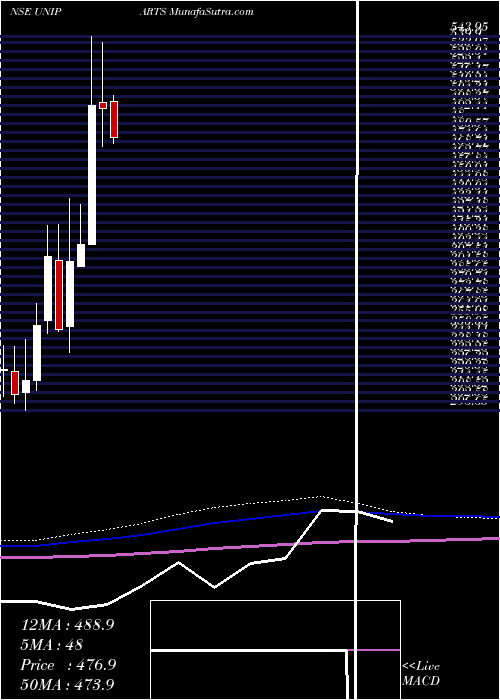Click the 543.95 top price axis value
This screenshot has width=500, height=700.
pyautogui.click(x=468, y=28)
